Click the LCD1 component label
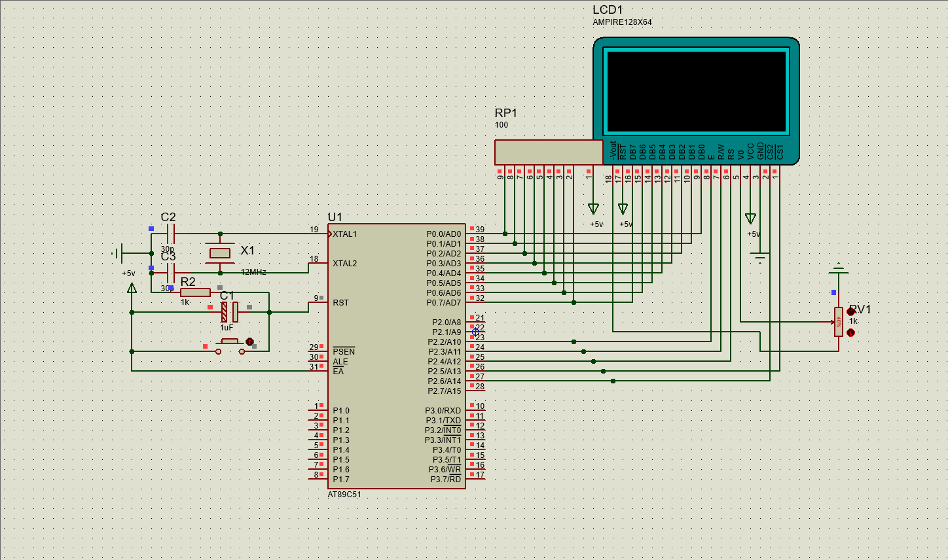 tap(608, 10)
